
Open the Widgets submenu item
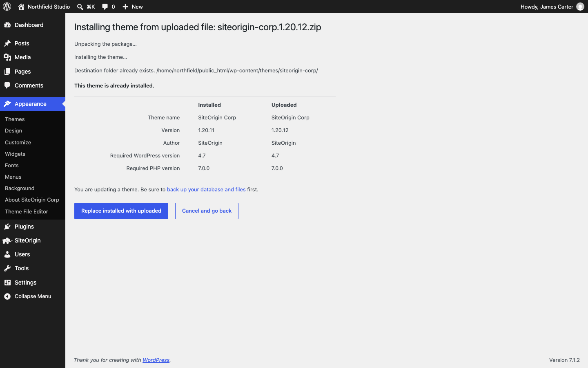click(x=15, y=154)
